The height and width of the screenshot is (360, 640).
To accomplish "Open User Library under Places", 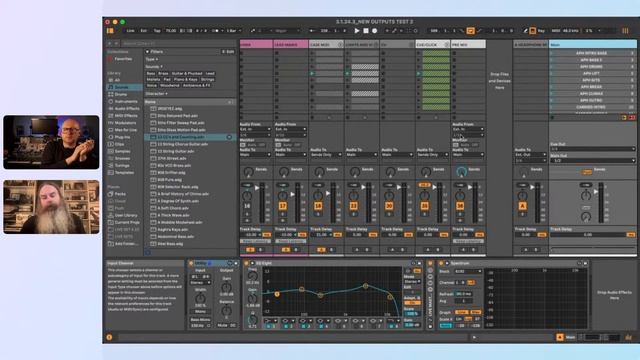I will 126,215.
